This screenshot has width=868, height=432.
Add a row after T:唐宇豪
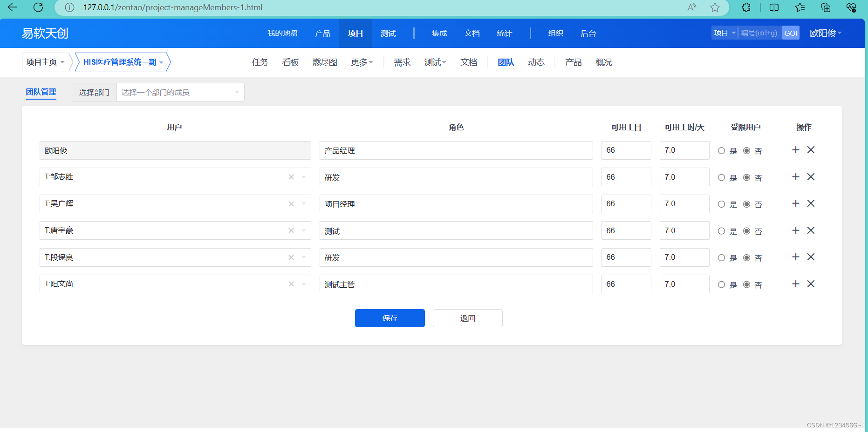click(796, 230)
